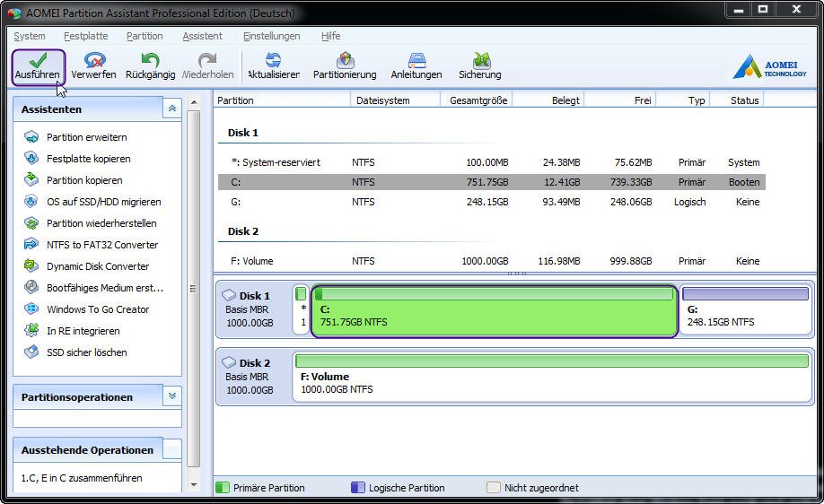Image resolution: width=824 pixels, height=504 pixels.
Task: Click the Aktualisieren refresh icon
Action: point(273,60)
